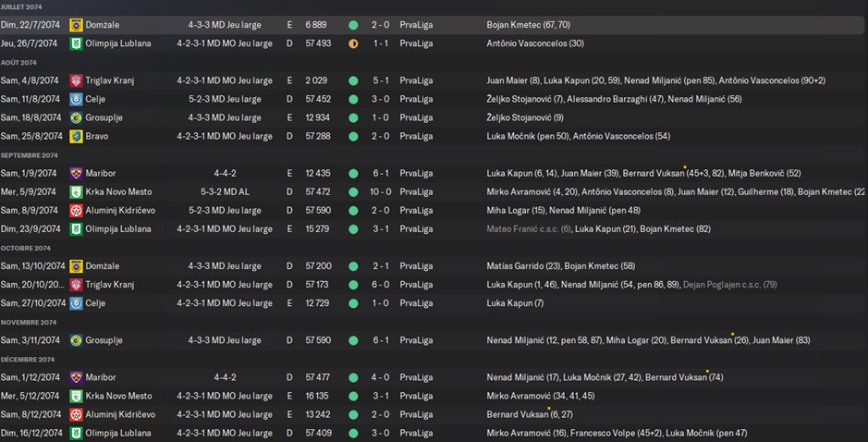This screenshot has width=868, height=442.
Task: Open the 2 - 1 result against Domžale
Action: pos(380,266)
